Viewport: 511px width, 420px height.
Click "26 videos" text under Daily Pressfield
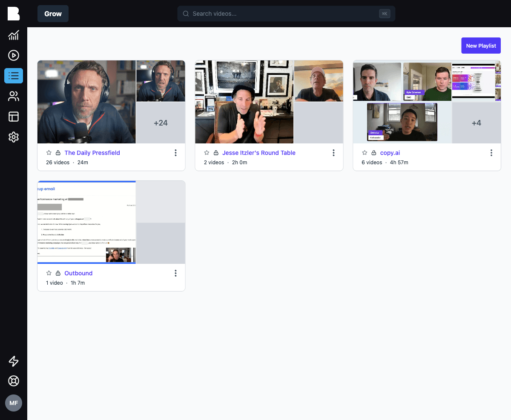click(57, 163)
